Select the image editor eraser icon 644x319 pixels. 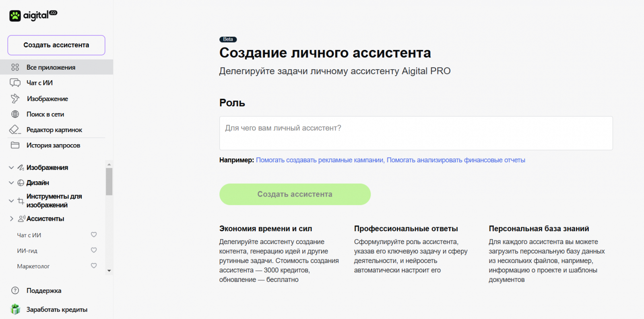[15, 130]
